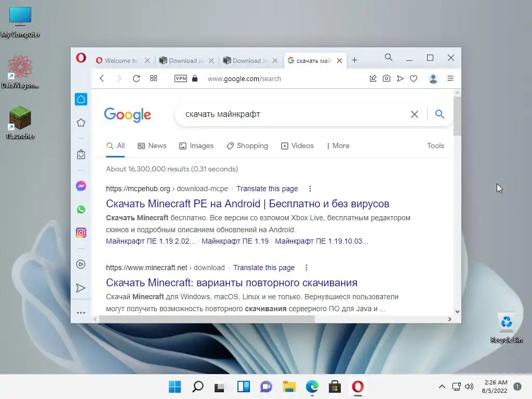Open Speed Dial start page grid
Image resolution: width=532 pixels, height=399 pixels.
[153, 78]
